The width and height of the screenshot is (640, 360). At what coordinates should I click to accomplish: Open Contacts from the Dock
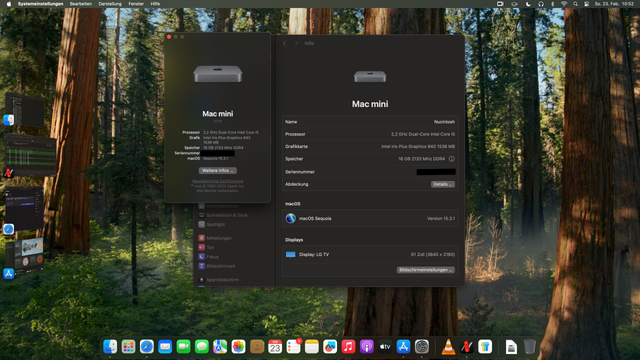click(257, 347)
